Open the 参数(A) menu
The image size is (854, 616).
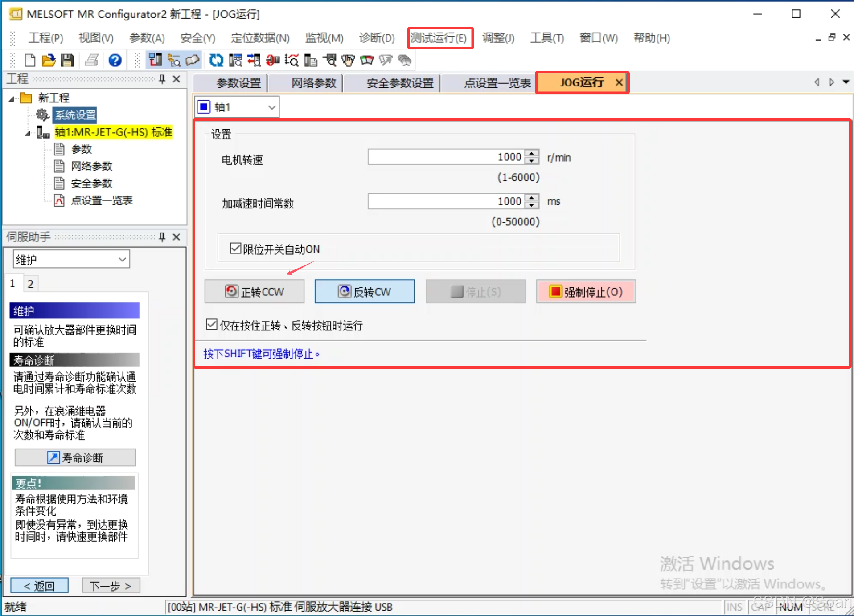tap(147, 38)
